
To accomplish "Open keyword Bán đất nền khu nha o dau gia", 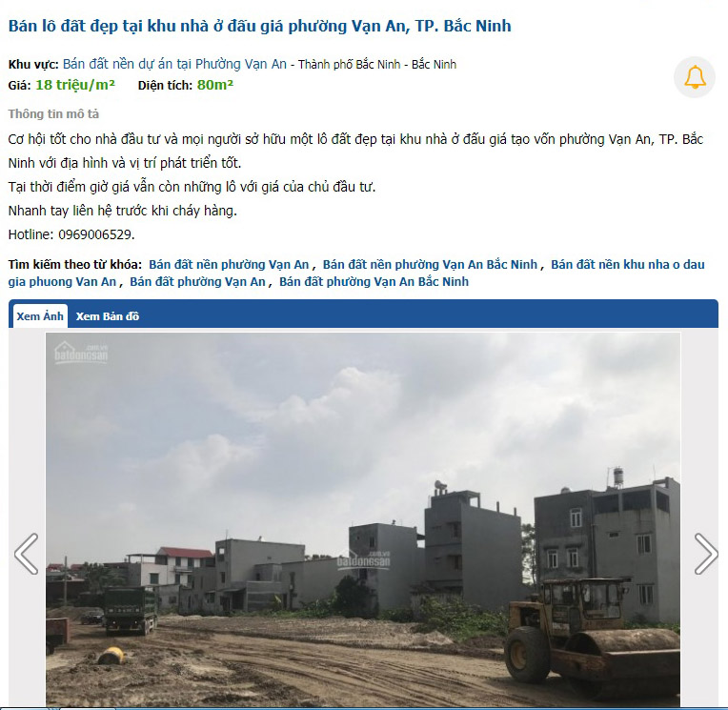I will 628,265.
